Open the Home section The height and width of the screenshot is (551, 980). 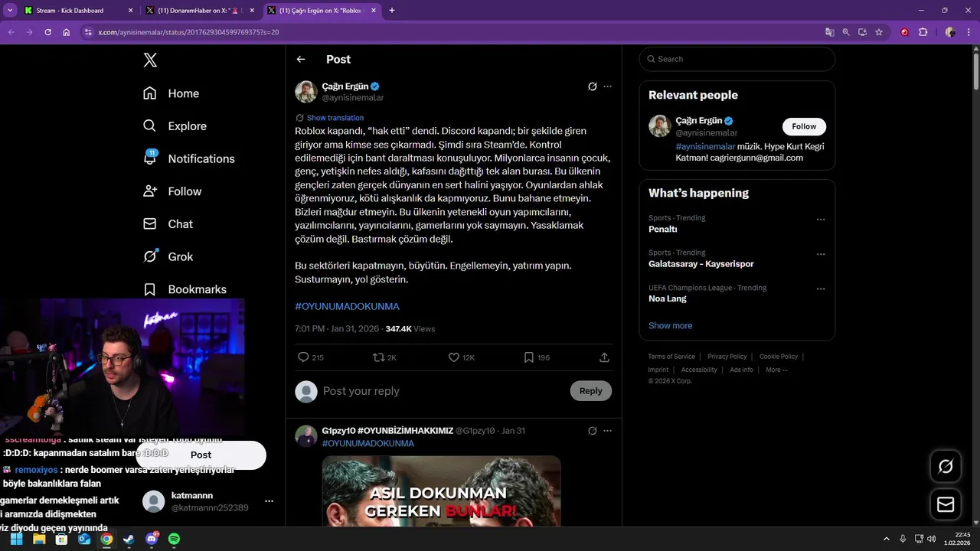click(171, 93)
